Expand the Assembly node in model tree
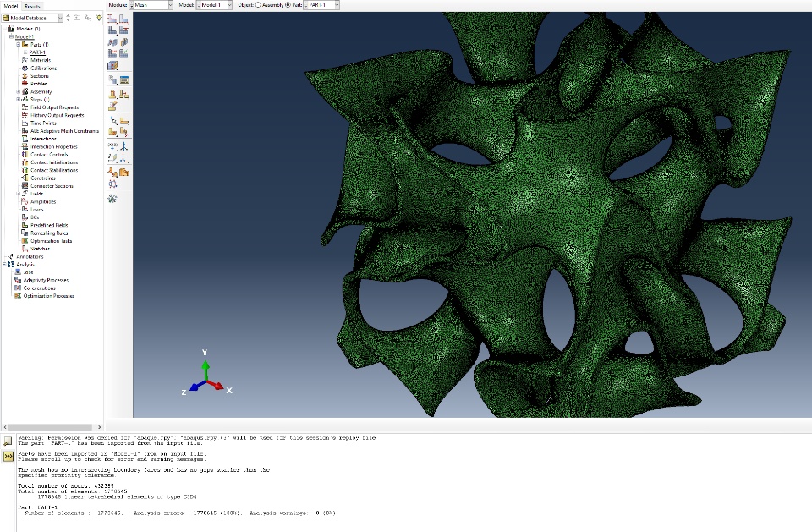 19,91
